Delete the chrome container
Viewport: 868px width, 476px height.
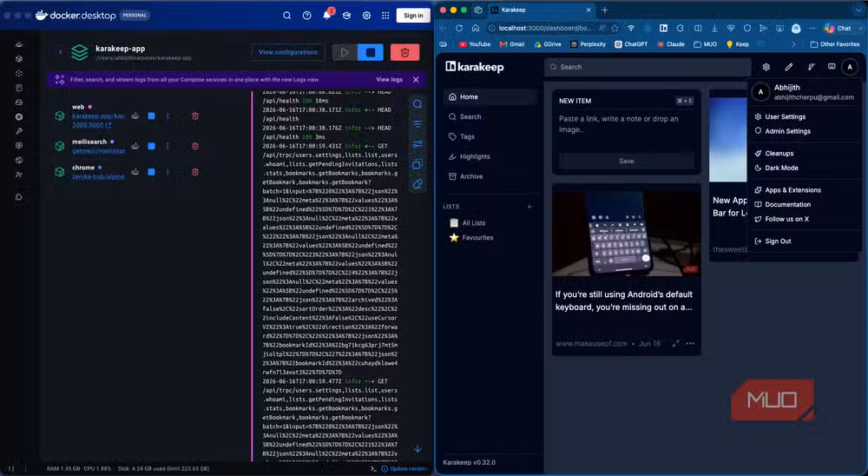pos(194,172)
